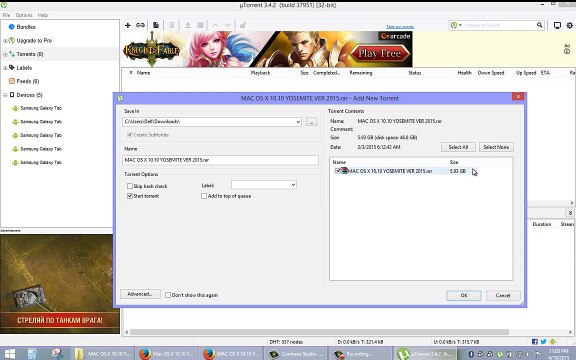Open Windows Start button
The width and height of the screenshot is (576, 360).
coord(10,354)
